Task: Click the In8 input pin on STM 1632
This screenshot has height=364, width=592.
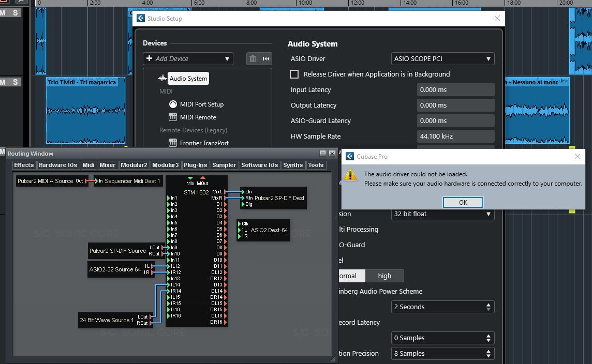Action: click(168, 241)
